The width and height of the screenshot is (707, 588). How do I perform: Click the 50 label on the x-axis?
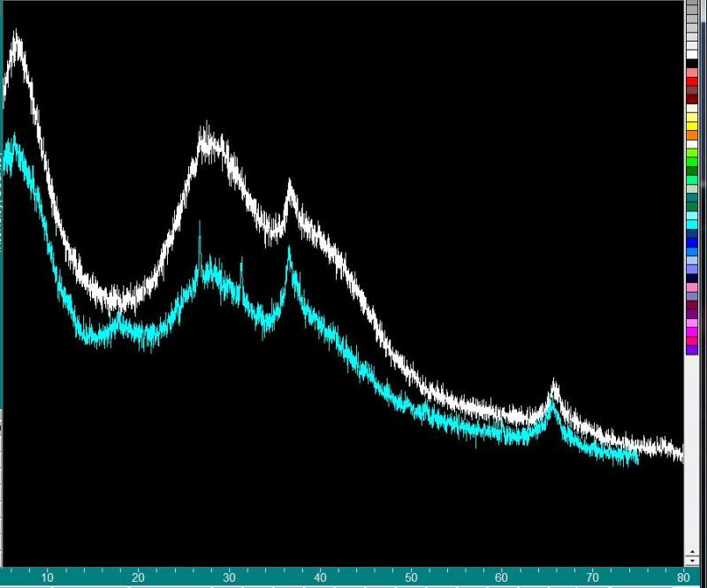point(411,577)
